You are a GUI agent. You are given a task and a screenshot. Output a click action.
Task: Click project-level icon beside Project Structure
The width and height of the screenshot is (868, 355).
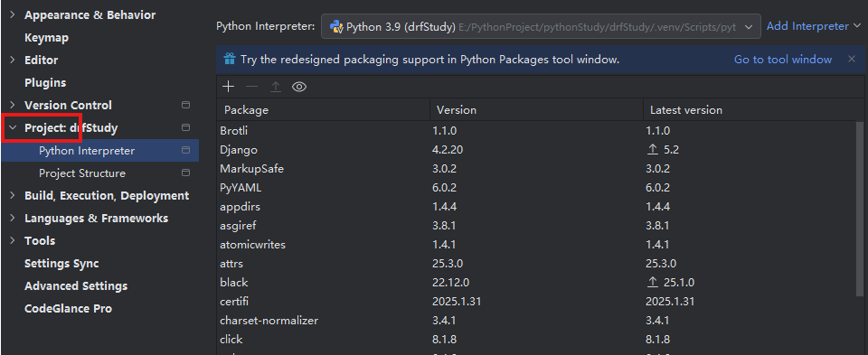186,173
